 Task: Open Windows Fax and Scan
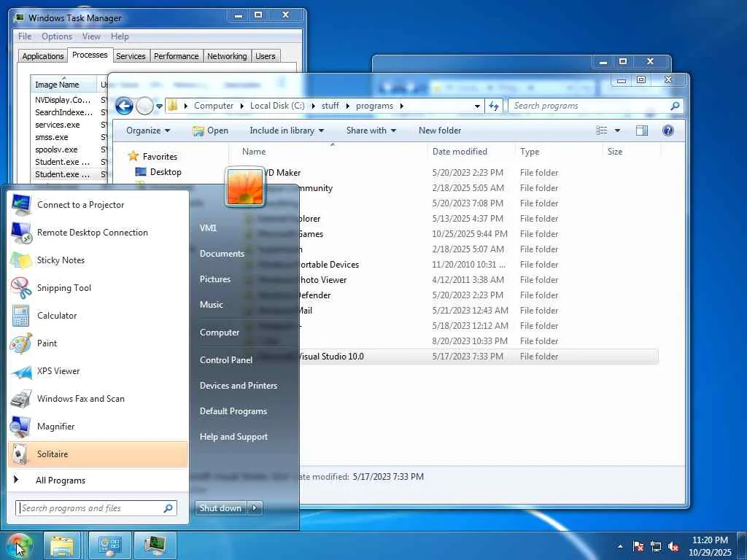click(x=98, y=399)
